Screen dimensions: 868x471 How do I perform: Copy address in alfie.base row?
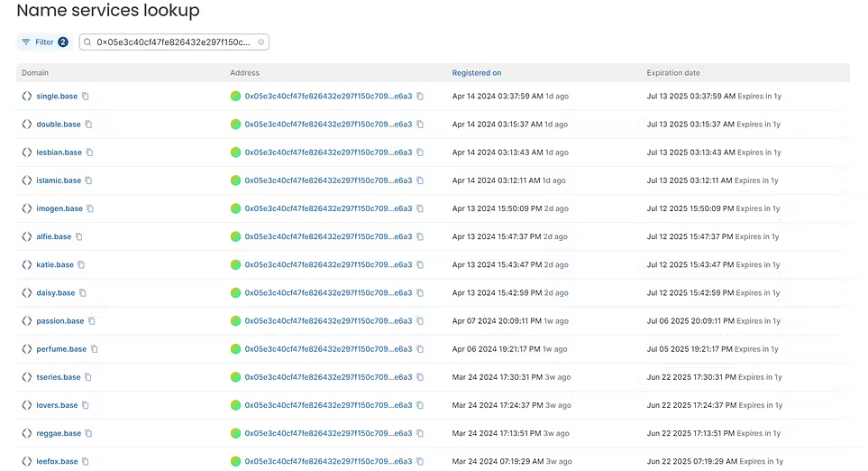[420, 236]
